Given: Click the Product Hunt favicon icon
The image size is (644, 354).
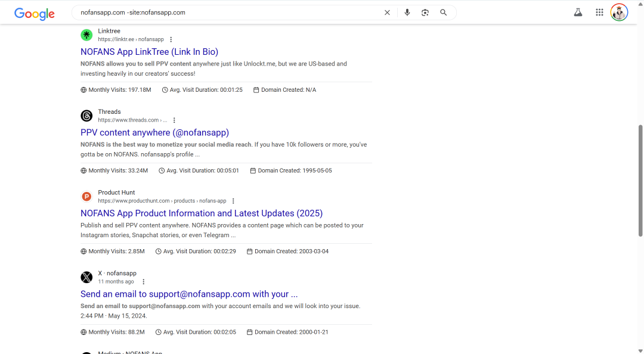Looking at the screenshot, I should coord(86,197).
